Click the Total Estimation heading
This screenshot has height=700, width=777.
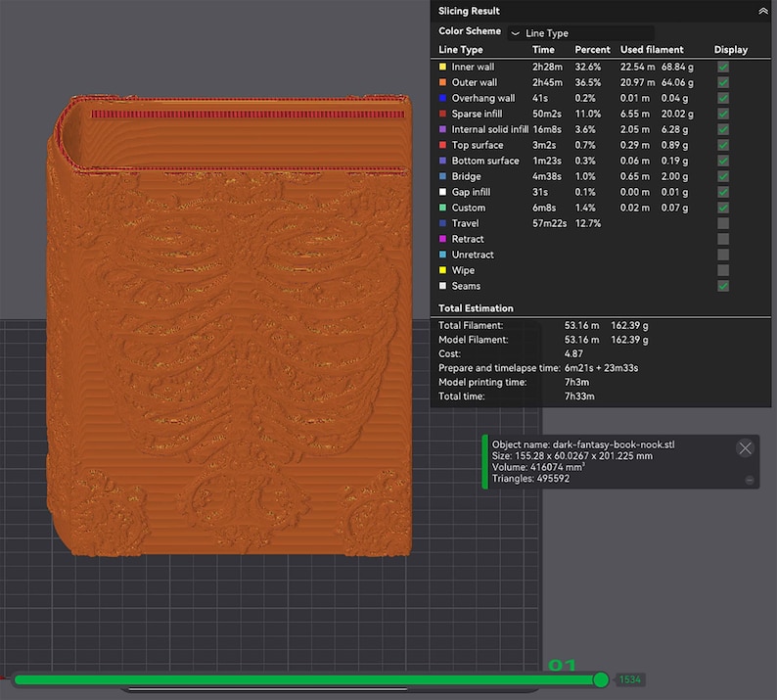(476, 308)
